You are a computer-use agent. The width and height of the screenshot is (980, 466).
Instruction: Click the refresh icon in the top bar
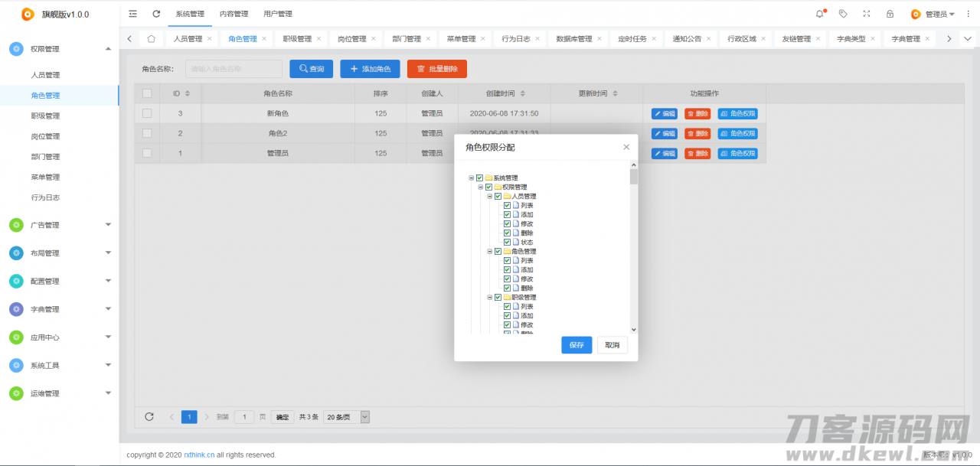(x=156, y=14)
